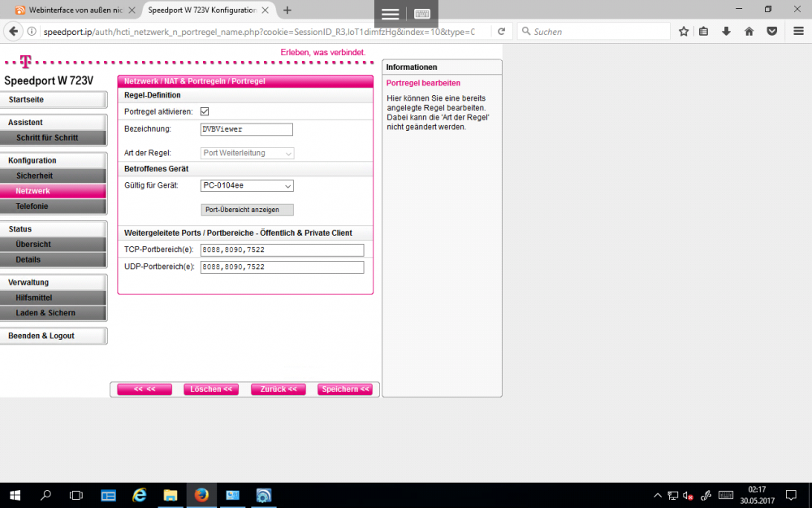Screen dimensions: 812x508
Task: Open Status in the sidebar
Action: (x=54, y=229)
